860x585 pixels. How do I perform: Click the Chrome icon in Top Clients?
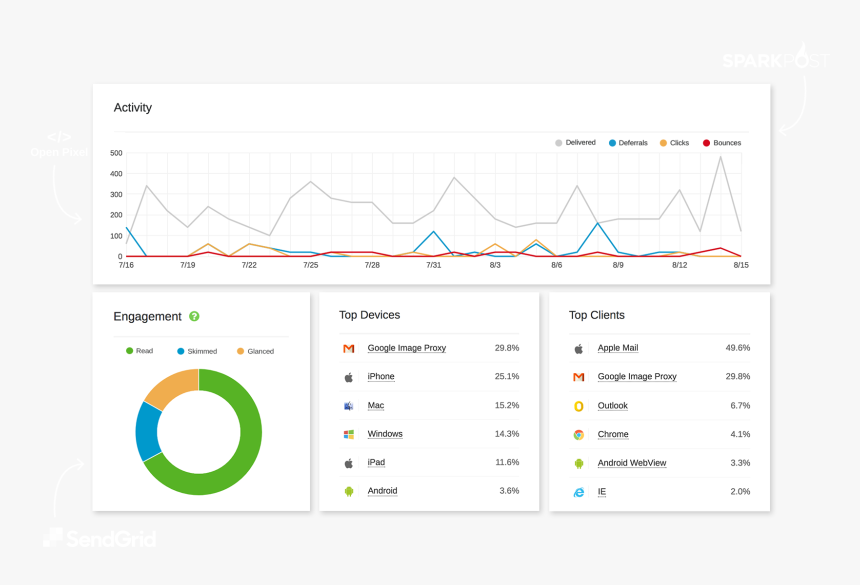[578, 435]
